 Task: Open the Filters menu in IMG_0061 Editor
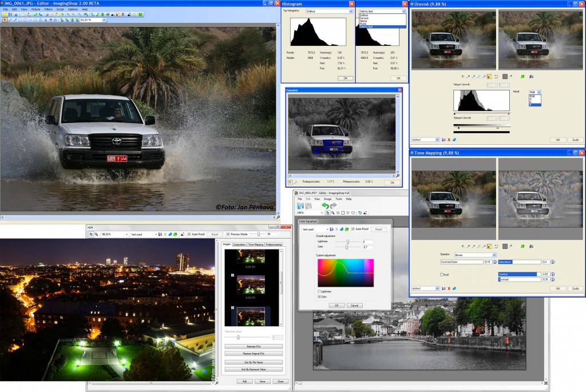click(x=48, y=9)
